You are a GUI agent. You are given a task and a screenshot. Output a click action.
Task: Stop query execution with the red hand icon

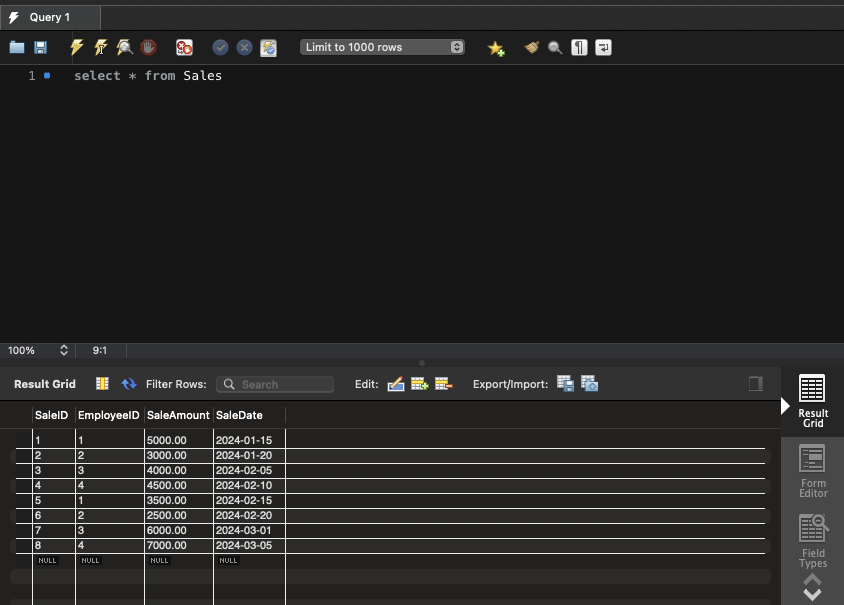148,47
